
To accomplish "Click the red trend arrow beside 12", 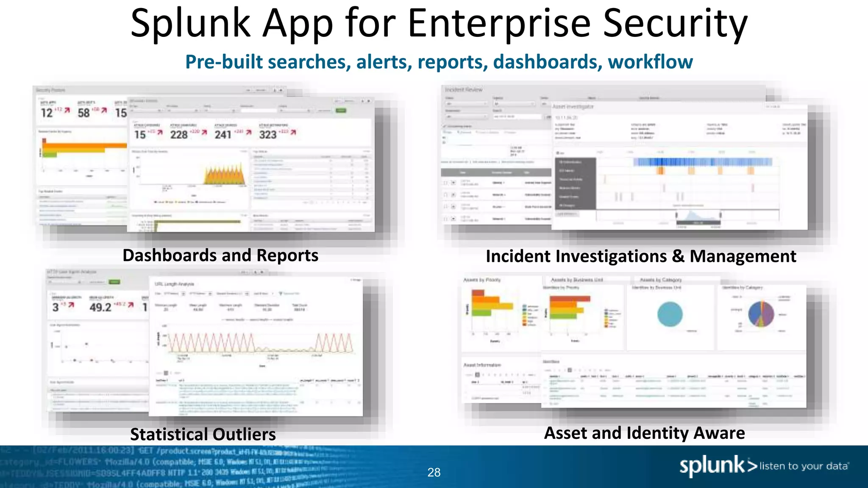I will (67, 111).
